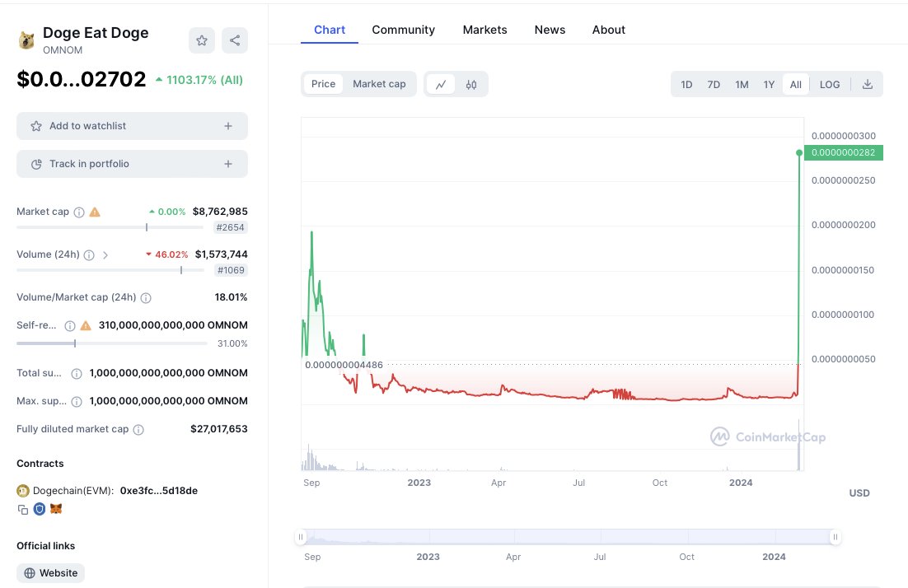Toggle the LOG scale on the chart

[x=829, y=84]
